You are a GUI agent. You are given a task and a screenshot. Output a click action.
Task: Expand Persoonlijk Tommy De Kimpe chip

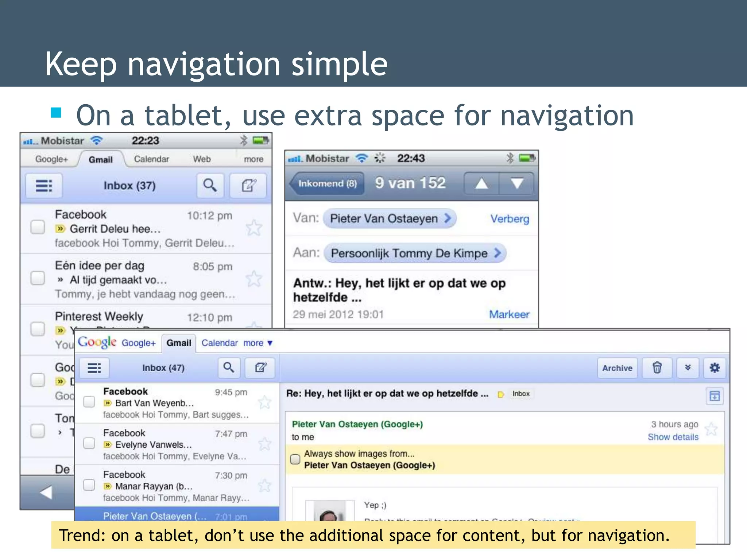[x=415, y=253]
